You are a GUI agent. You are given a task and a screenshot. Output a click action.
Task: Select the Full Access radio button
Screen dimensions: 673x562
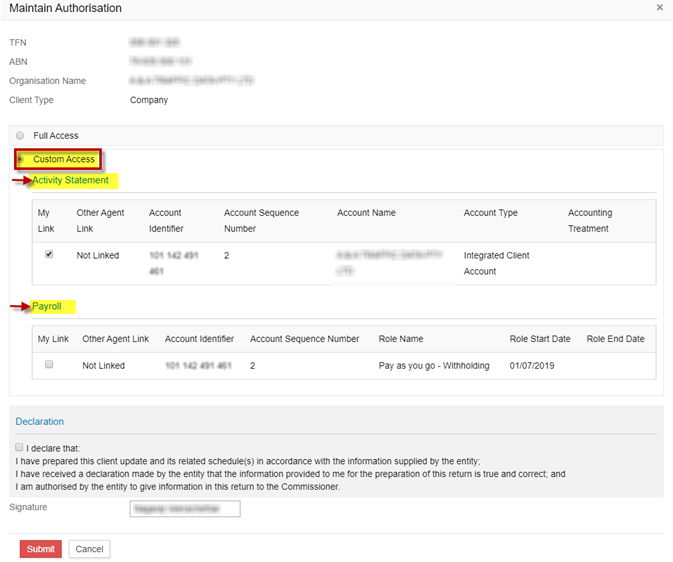20,136
